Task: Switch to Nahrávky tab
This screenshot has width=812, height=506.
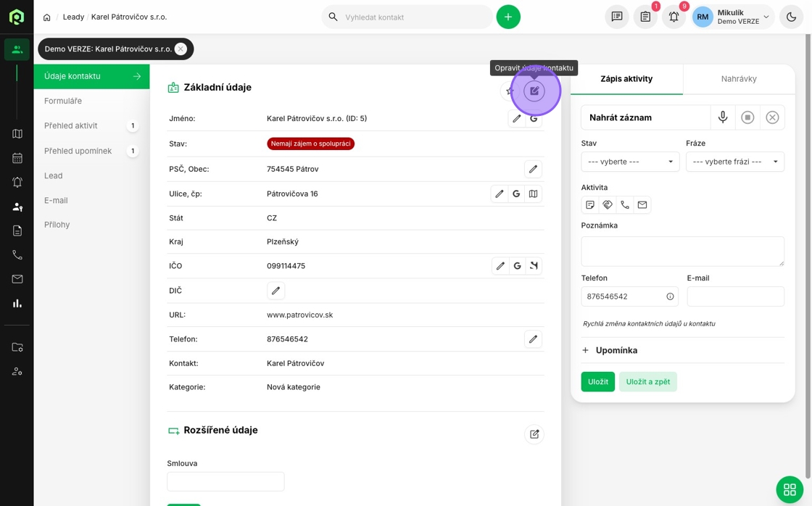Action: (x=739, y=79)
